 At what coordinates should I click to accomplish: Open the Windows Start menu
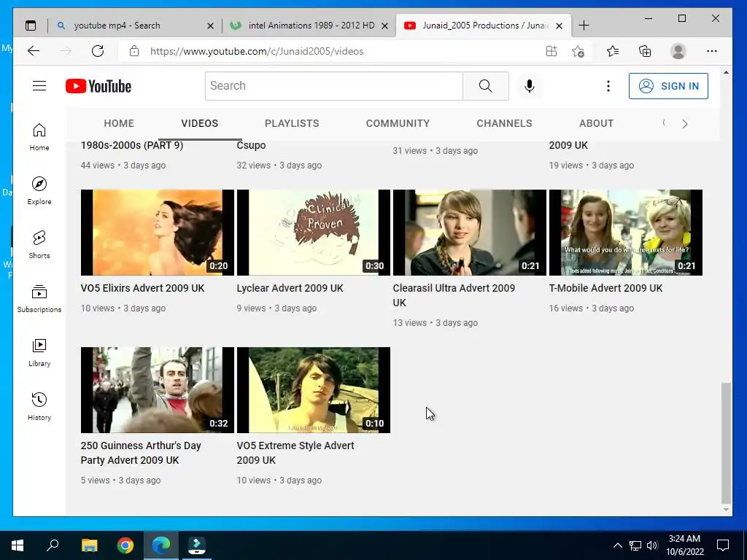coord(18,545)
